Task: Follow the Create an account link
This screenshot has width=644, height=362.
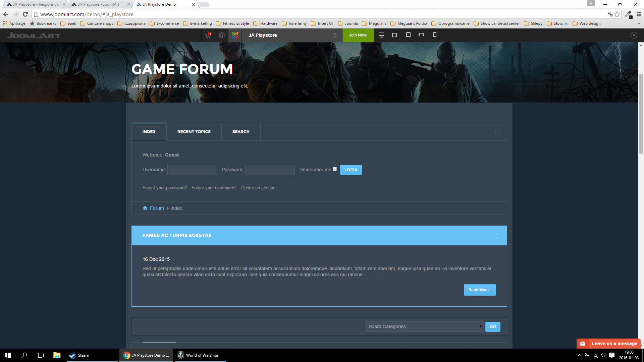Action: (259, 188)
